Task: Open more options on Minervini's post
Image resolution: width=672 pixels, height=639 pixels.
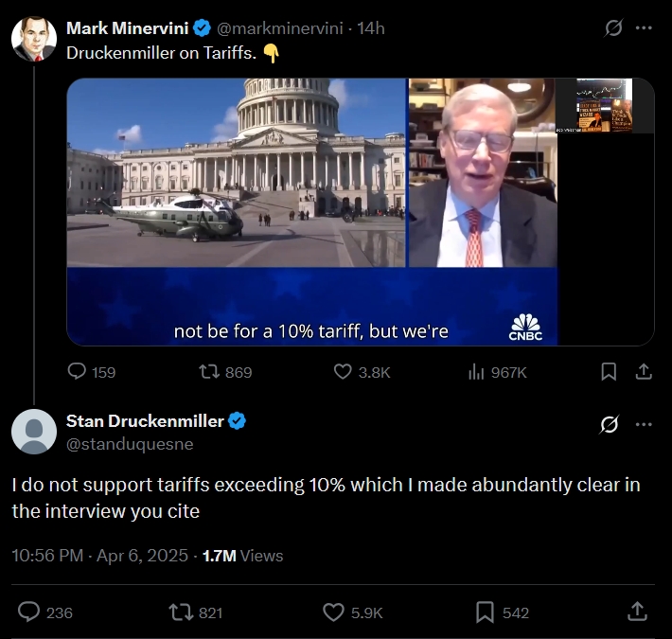Action: (644, 28)
